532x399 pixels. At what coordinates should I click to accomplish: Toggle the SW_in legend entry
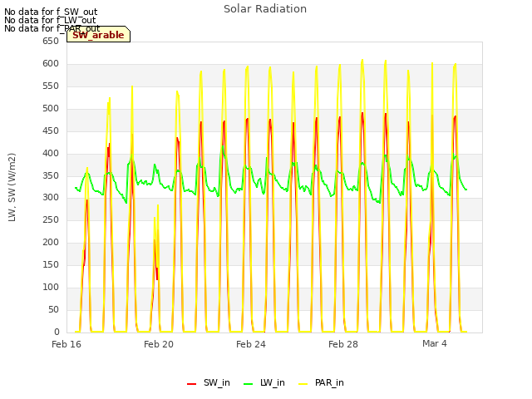point(209,383)
